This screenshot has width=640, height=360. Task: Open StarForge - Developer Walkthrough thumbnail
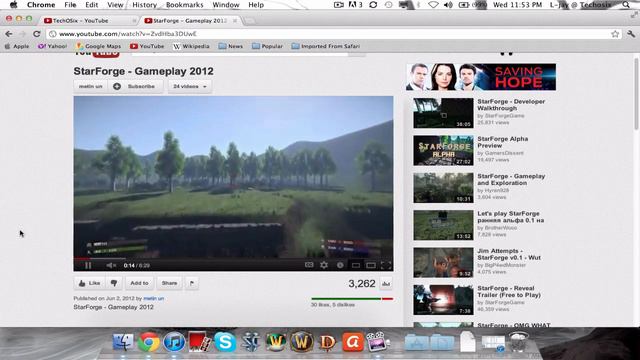[x=443, y=113]
